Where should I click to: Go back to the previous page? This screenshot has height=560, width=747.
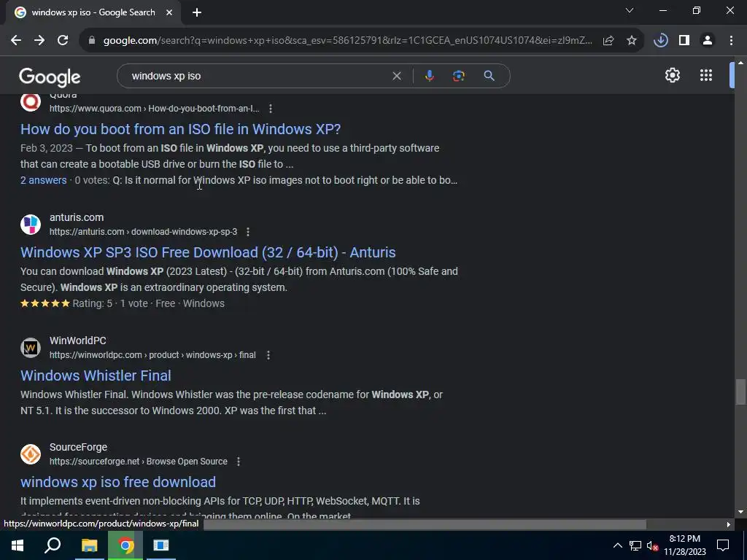point(16,41)
